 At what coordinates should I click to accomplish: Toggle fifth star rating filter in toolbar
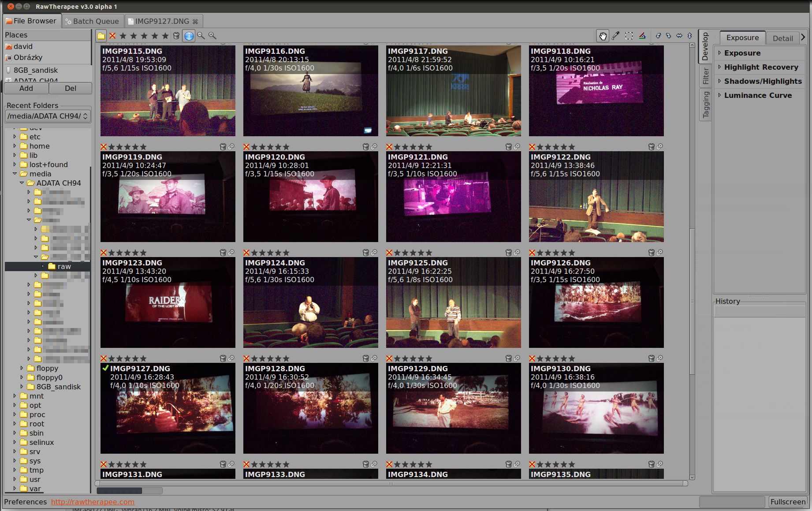[165, 36]
